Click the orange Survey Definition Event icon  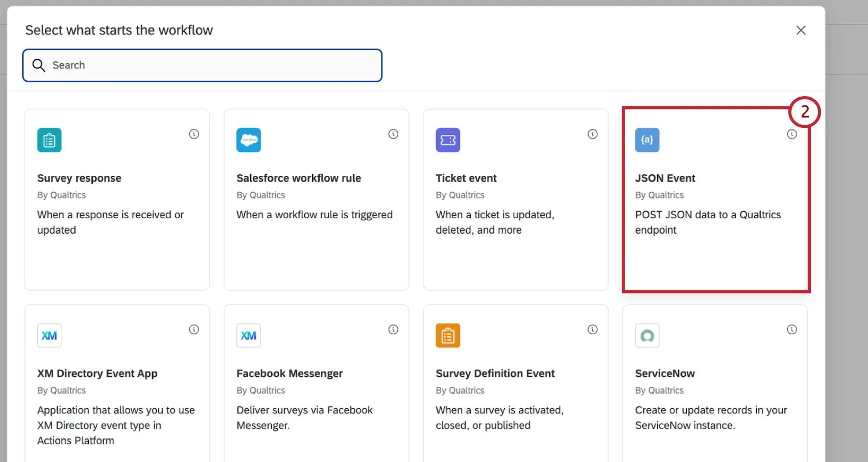[448, 336]
